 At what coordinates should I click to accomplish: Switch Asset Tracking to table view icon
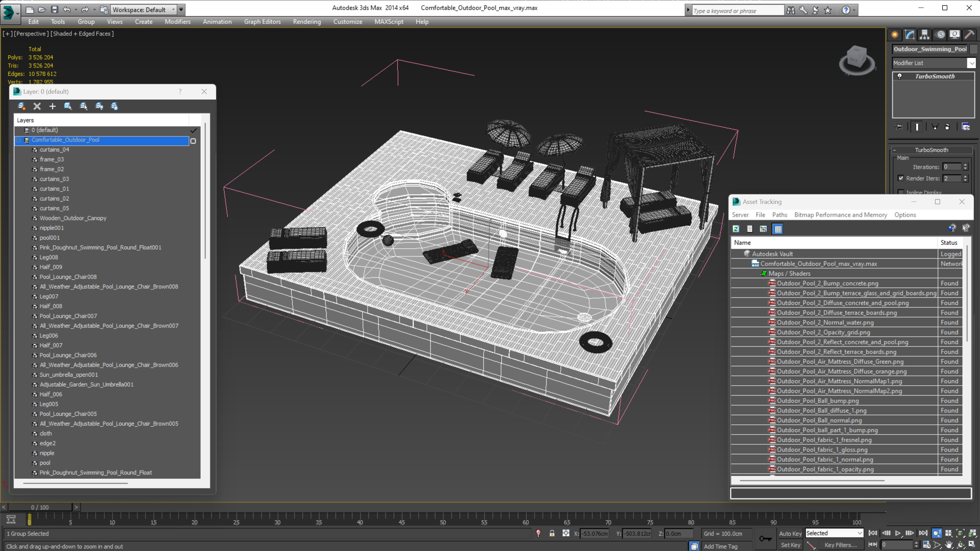pos(778,229)
